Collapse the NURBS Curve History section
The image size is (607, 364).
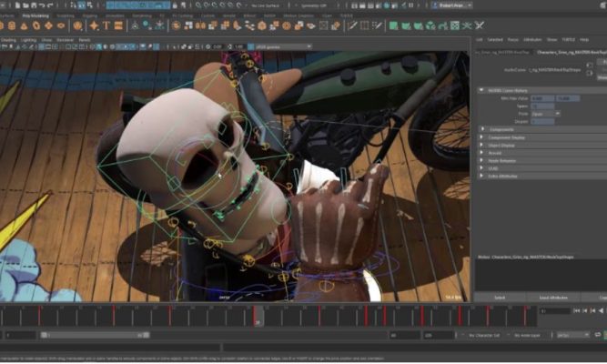pos(482,90)
